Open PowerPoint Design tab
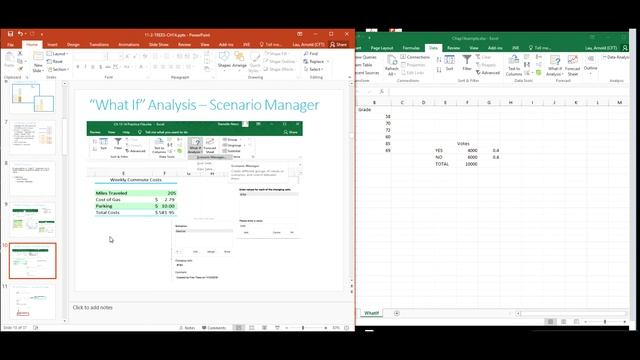Viewport: 640px width, 360px height. [x=73, y=44]
